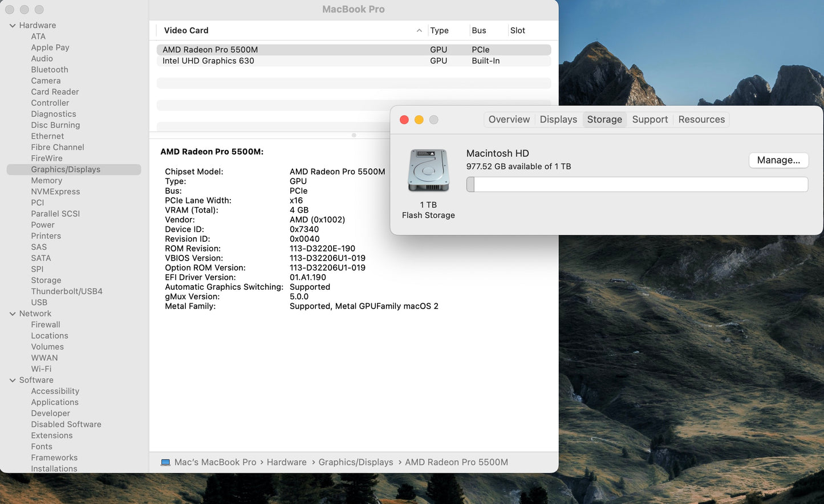Select PCI in the sidebar
This screenshot has width=824, height=504.
pos(38,203)
